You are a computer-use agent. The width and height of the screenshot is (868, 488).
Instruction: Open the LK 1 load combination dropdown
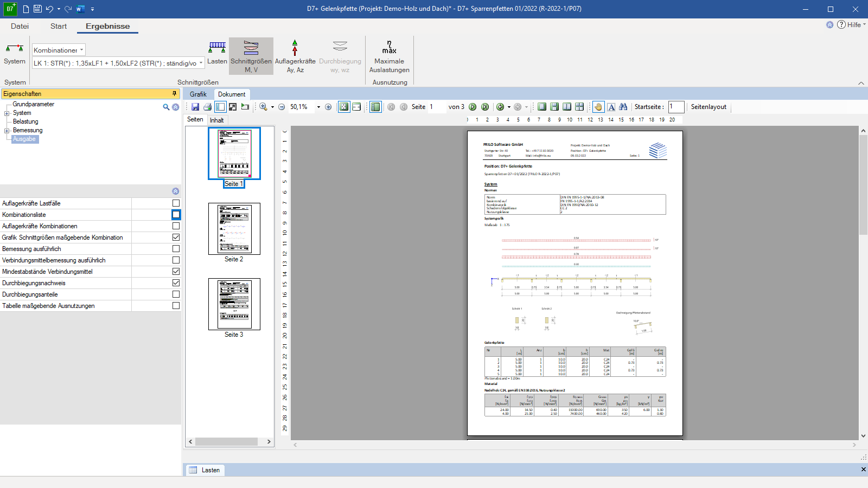pos(118,63)
